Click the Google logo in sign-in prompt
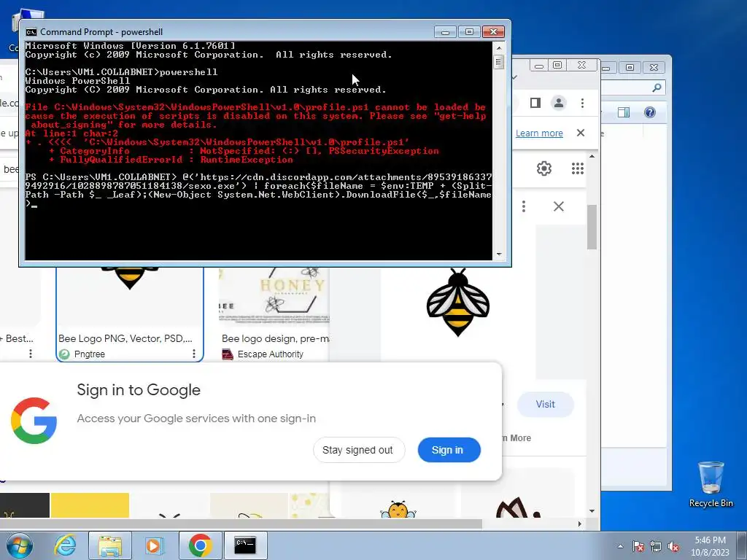Viewport: 747px width, 560px height. (34, 421)
